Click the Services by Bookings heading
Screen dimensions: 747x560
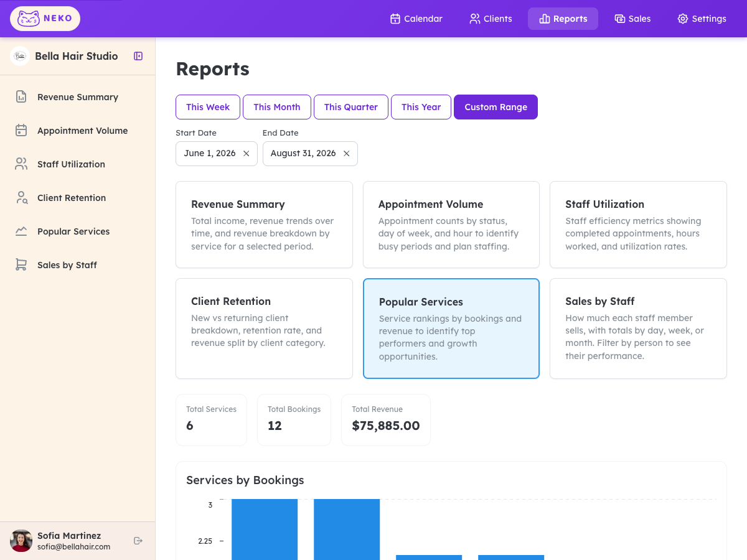(245, 480)
